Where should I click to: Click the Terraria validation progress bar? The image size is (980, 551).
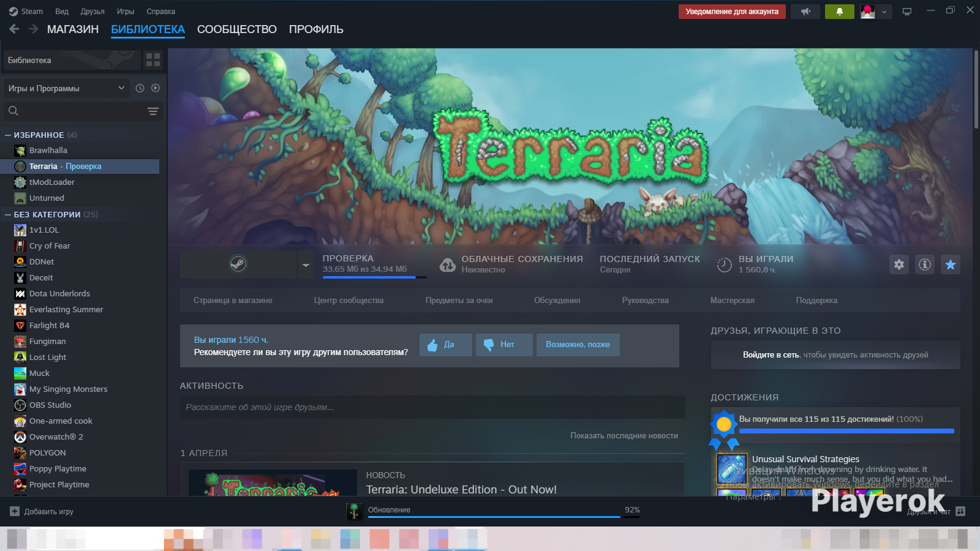(374, 277)
